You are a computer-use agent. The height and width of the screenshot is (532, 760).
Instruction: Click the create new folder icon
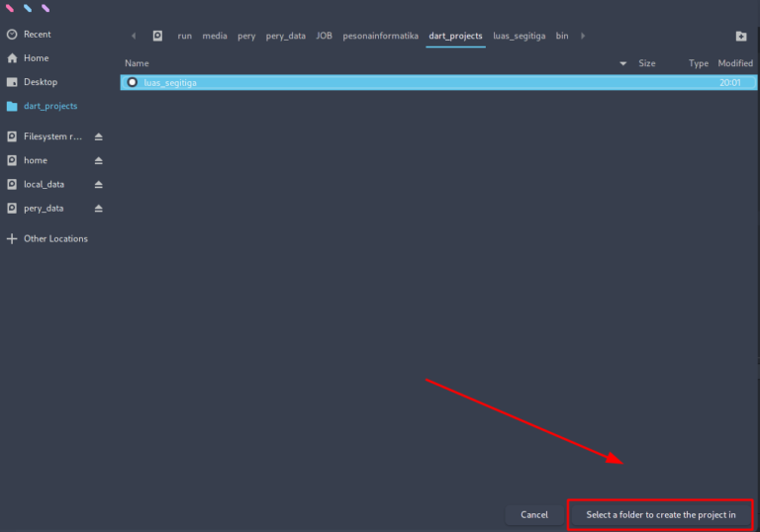tap(741, 36)
